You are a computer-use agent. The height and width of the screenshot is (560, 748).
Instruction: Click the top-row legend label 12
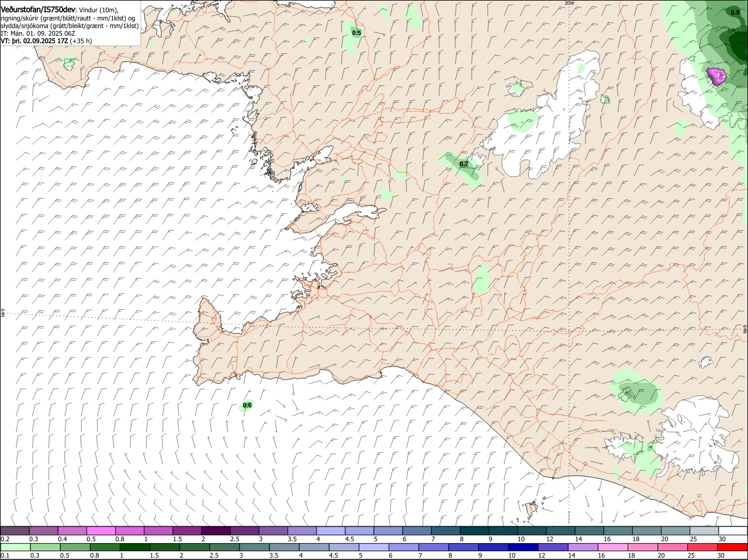(549, 538)
